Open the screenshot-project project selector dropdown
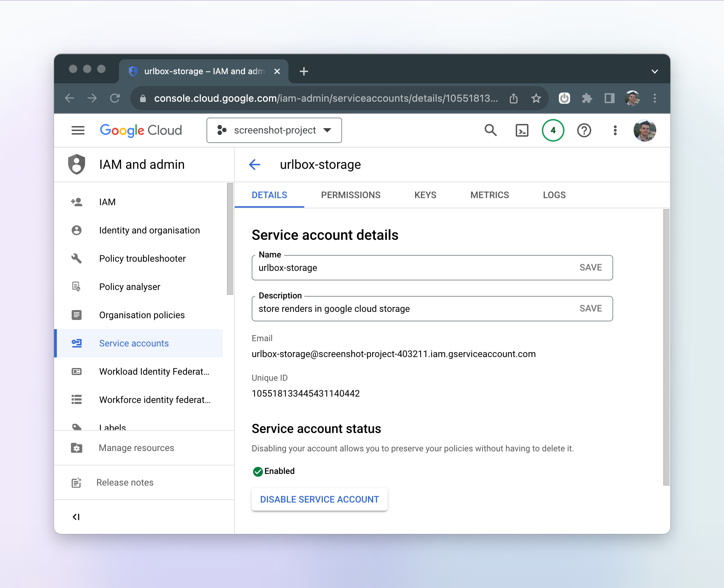Screen dimensions: 724x588 (x=274, y=130)
